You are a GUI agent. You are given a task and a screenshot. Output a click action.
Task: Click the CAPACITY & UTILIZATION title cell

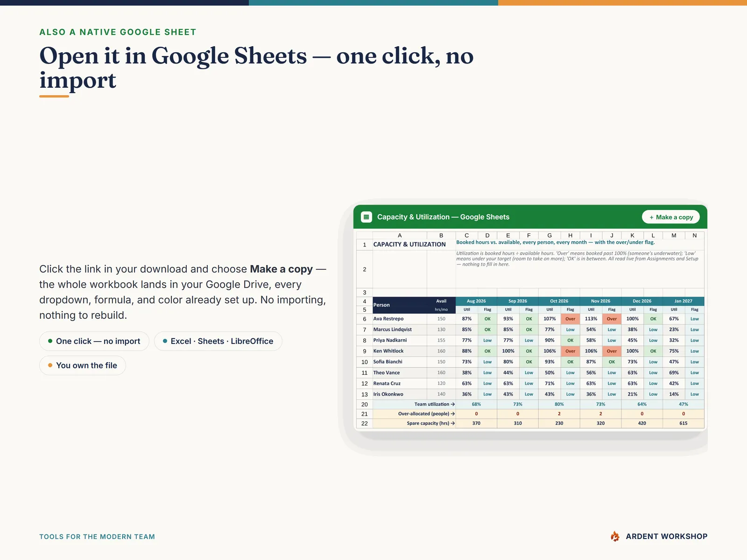click(409, 244)
